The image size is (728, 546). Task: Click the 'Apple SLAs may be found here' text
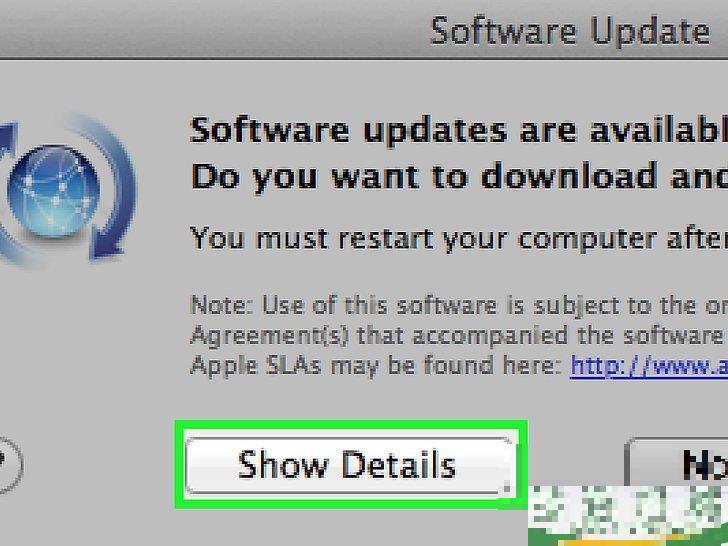[376, 366]
